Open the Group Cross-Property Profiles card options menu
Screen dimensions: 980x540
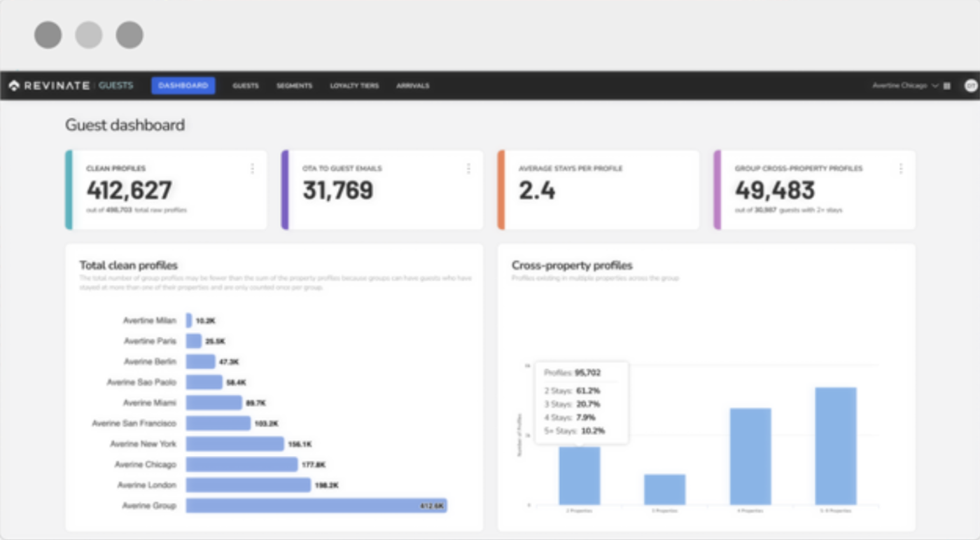(x=900, y=169)
